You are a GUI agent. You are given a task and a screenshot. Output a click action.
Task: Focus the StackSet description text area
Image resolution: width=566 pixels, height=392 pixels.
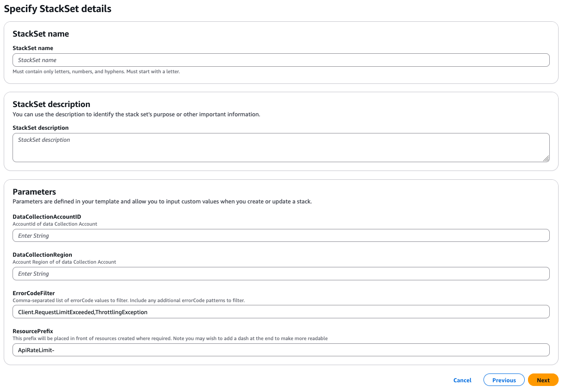tap(281, 147)
